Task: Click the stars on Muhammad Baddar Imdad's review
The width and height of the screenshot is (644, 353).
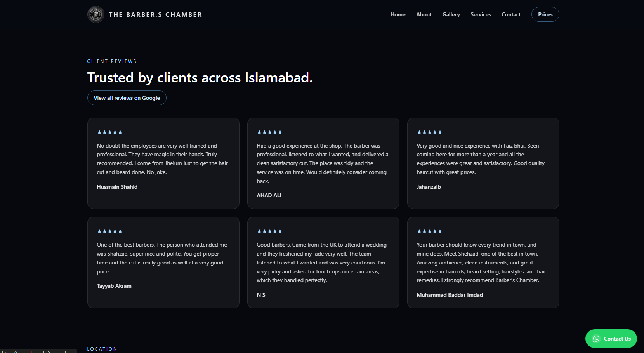Action: pyautogui.click(x=429, y=231)
